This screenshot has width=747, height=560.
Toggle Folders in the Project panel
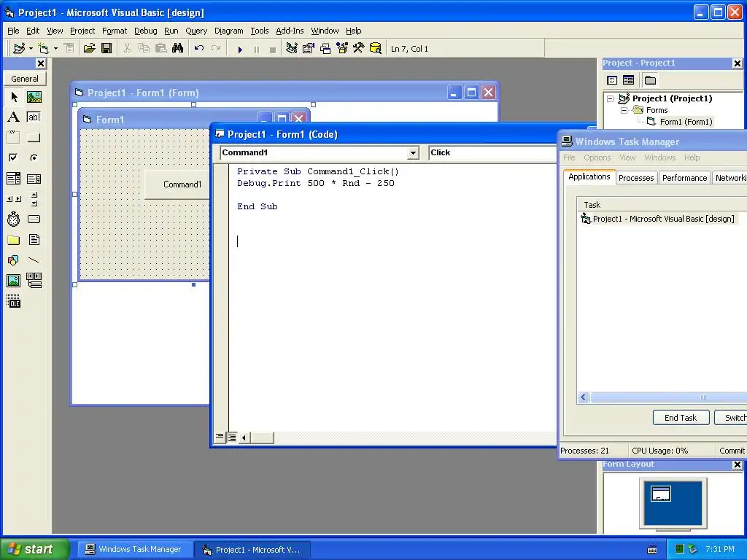pyautogui.click(x=650, y=80)
